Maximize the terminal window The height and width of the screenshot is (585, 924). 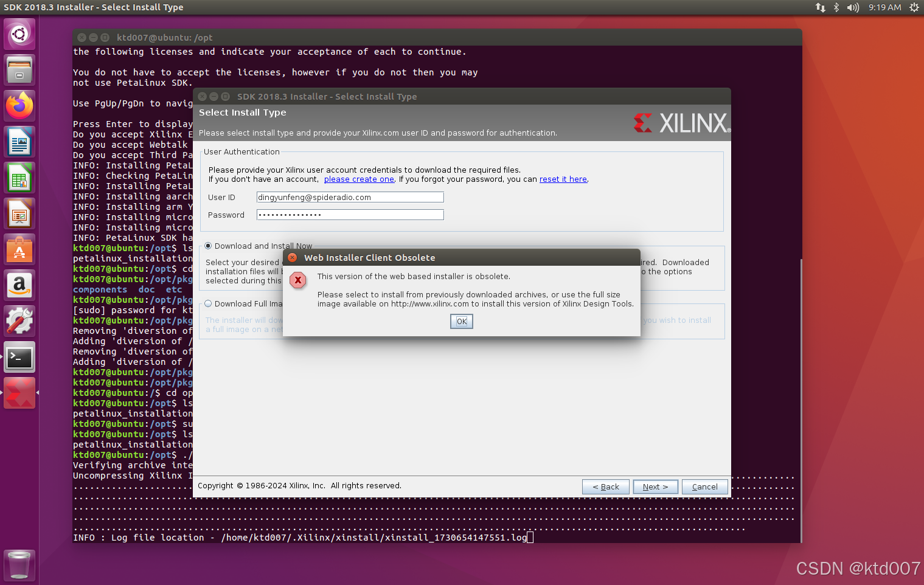[x=105, y=37]
